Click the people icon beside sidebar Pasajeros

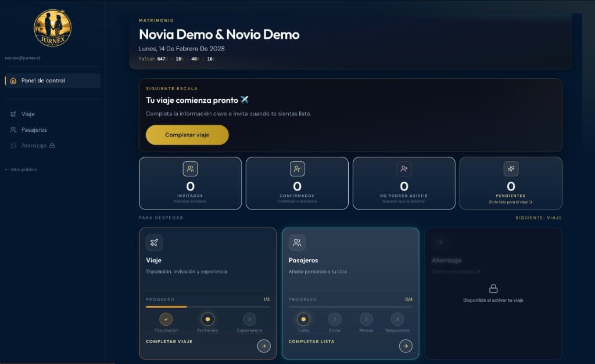13,129
